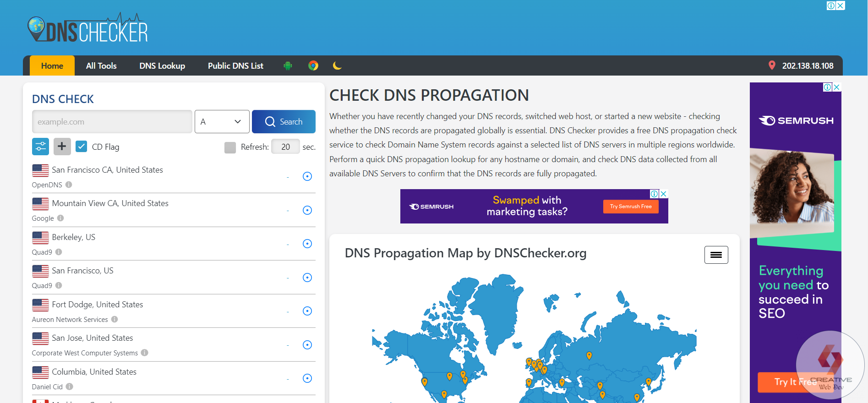Select Mountain View CA, United States text
This screenshot has height=403, width=868.
coord(110,203)
